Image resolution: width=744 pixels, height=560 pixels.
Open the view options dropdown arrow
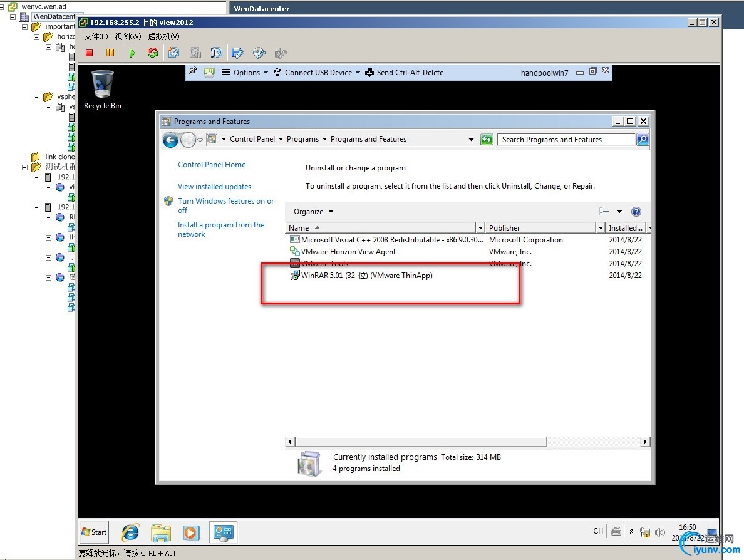click(x=619, y=212)
